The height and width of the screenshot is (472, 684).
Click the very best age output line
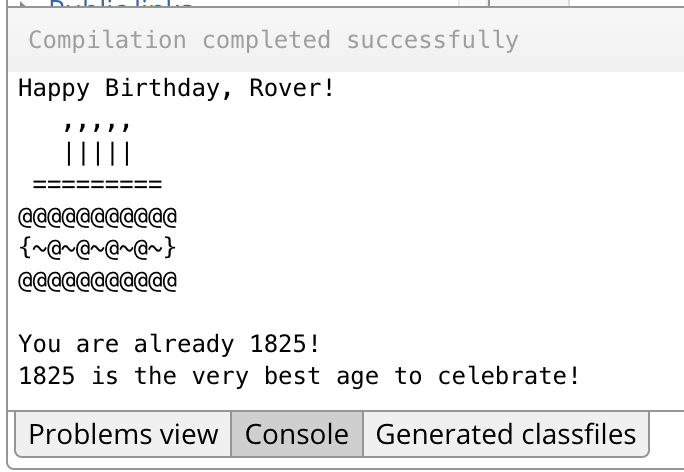299,376
